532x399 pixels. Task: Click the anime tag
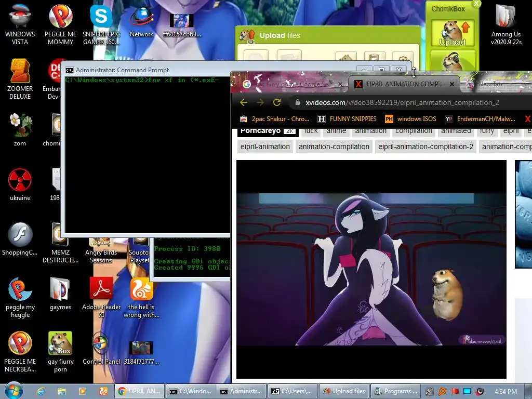pos(336,131)
